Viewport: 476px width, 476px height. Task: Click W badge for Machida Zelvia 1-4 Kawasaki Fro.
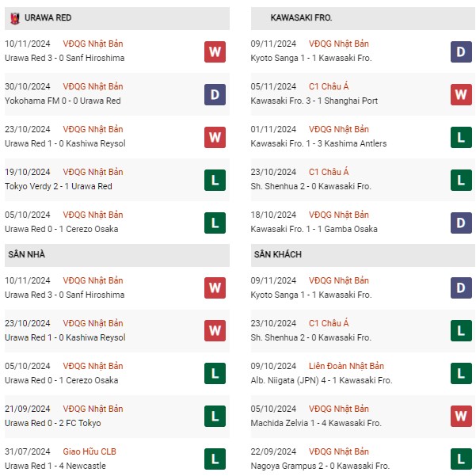(x=461, y=416)
